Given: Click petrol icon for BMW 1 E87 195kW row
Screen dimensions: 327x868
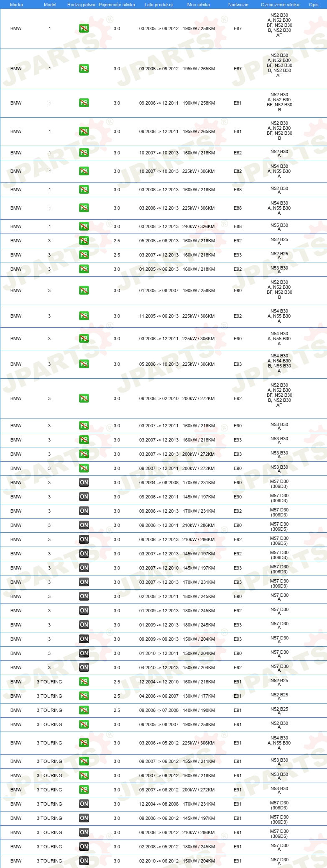Looking at the screenshot, I should tap(84, 69).
